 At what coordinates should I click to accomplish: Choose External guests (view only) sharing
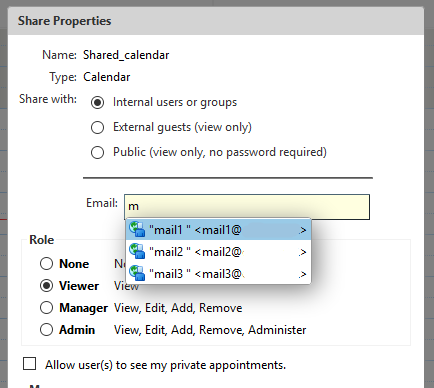[97, 127]
